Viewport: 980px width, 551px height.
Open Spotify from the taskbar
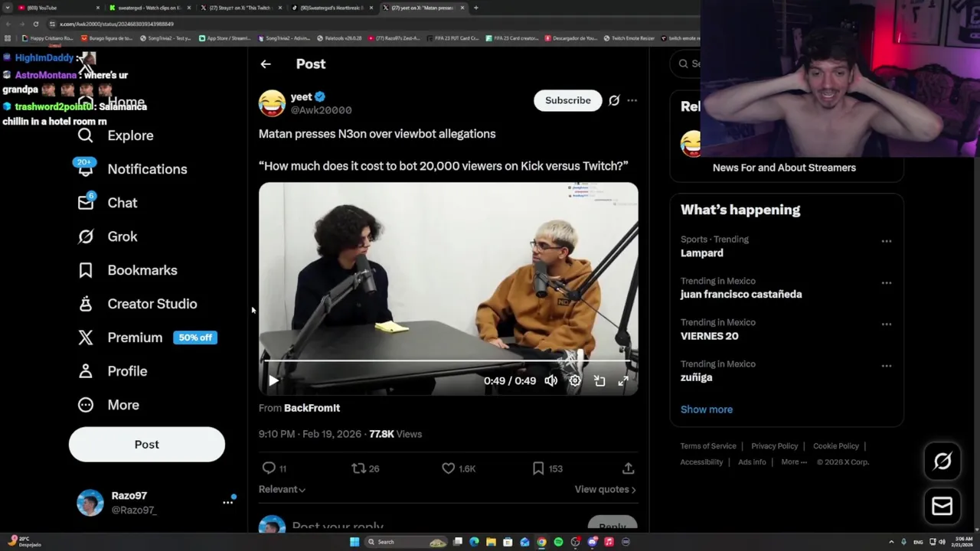point(558,542)
